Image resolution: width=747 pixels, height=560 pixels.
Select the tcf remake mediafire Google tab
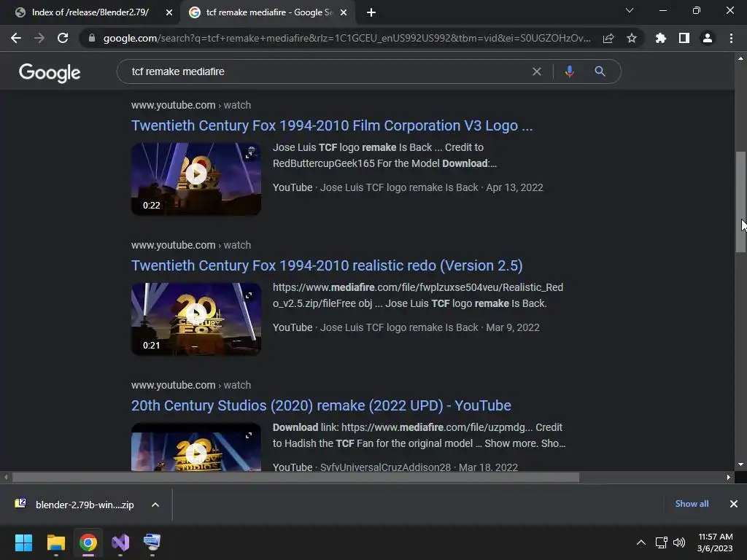(x=268, y=12)
